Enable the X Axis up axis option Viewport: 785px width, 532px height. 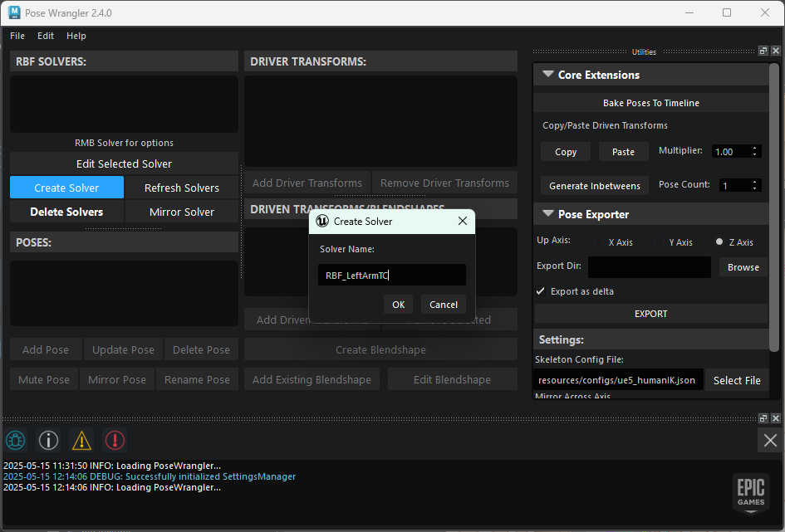click(599, 242)
